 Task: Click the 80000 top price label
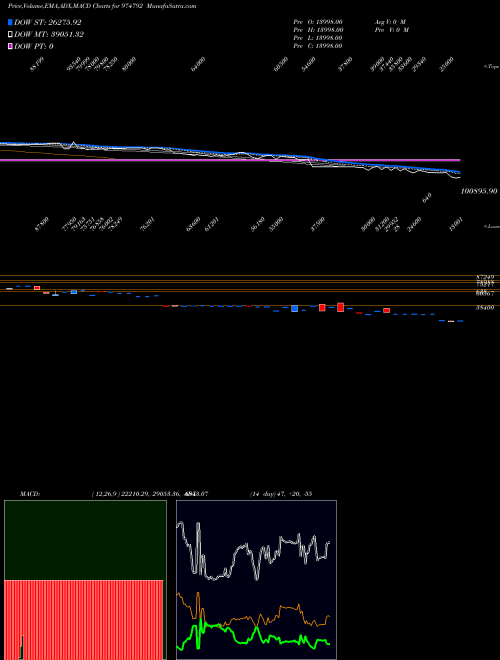(129, 64)
